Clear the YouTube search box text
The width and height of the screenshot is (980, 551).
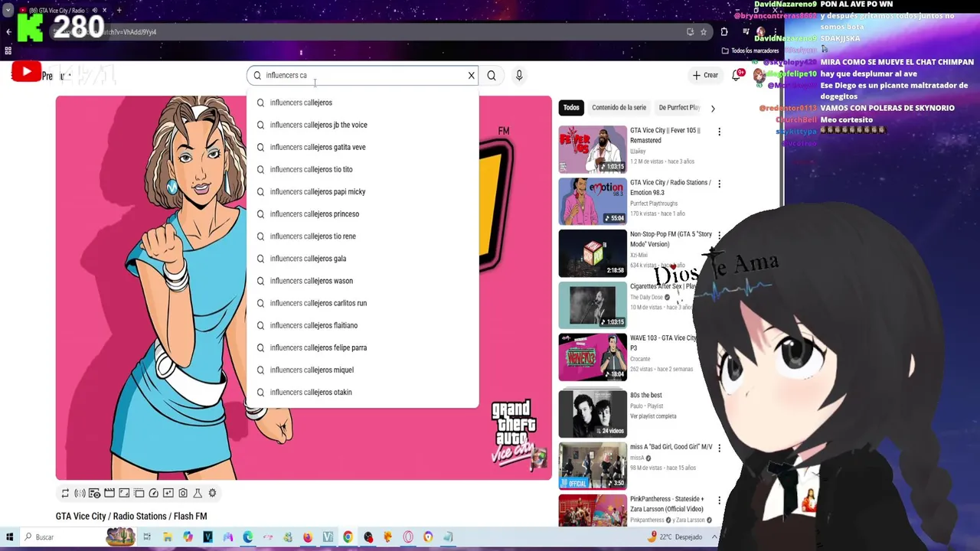[x=471, y=75]
